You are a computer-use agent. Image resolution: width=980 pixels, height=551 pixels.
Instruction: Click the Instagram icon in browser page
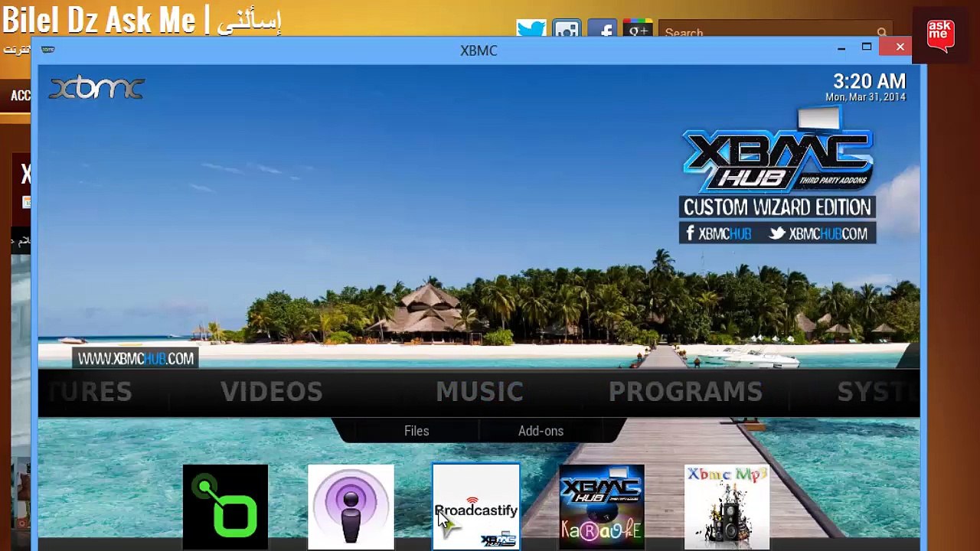tap(567, 29)
